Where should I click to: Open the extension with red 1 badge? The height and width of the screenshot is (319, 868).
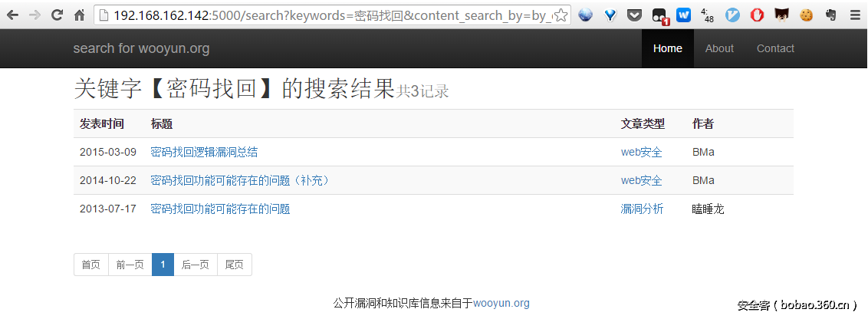click(660, 16)
